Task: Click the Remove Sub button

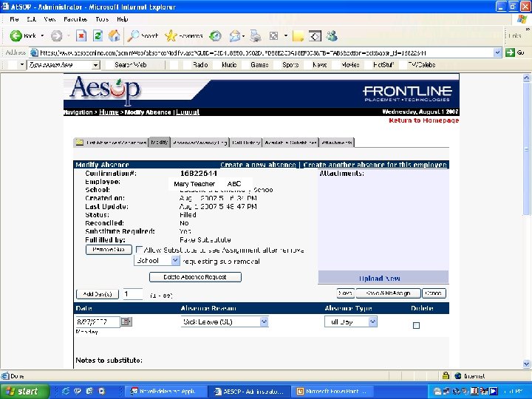Action: pyautogui.click(x=109, y=250)
